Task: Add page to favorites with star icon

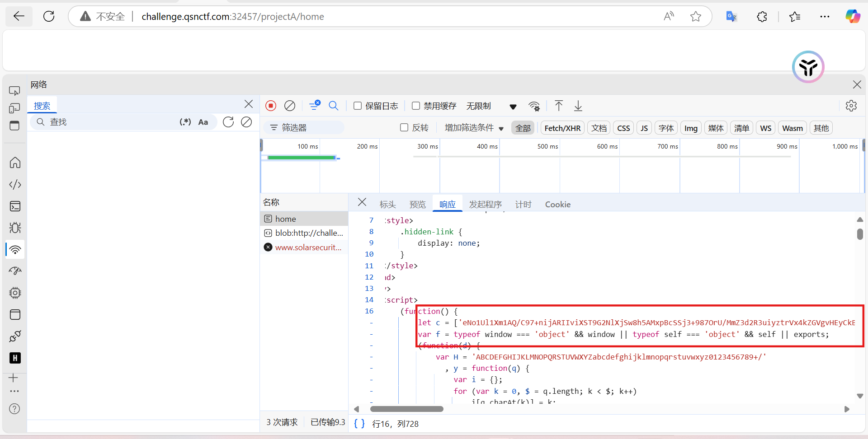Action: coord(696,17)
